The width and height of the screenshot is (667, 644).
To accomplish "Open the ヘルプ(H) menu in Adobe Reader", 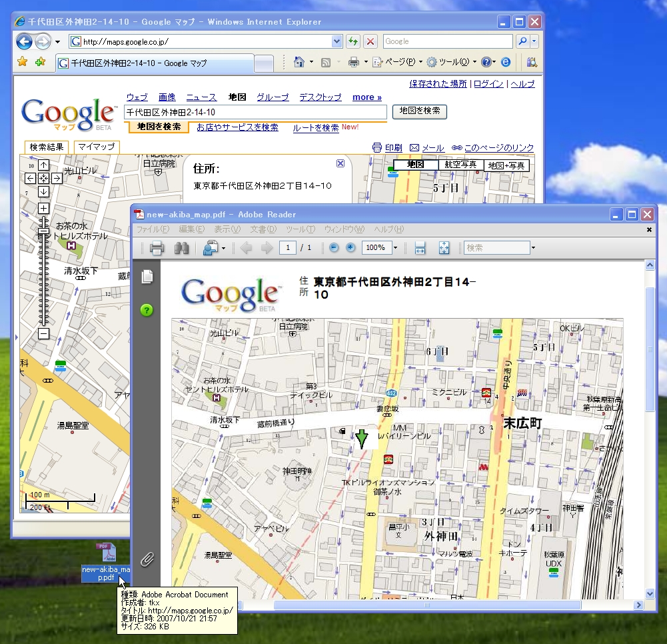I will coord(388,229).
